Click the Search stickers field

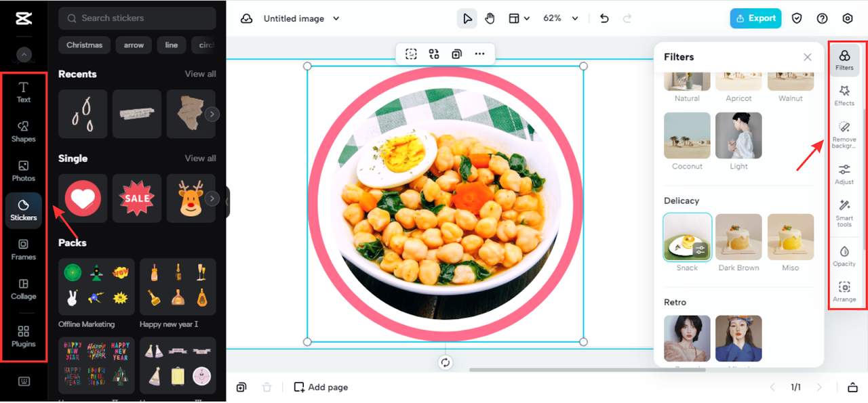point(137,18)
